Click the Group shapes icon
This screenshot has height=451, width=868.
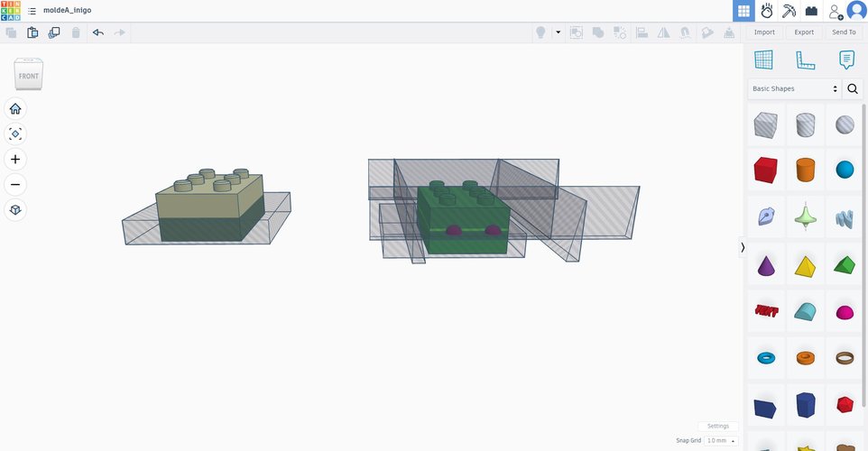[577, 32]
